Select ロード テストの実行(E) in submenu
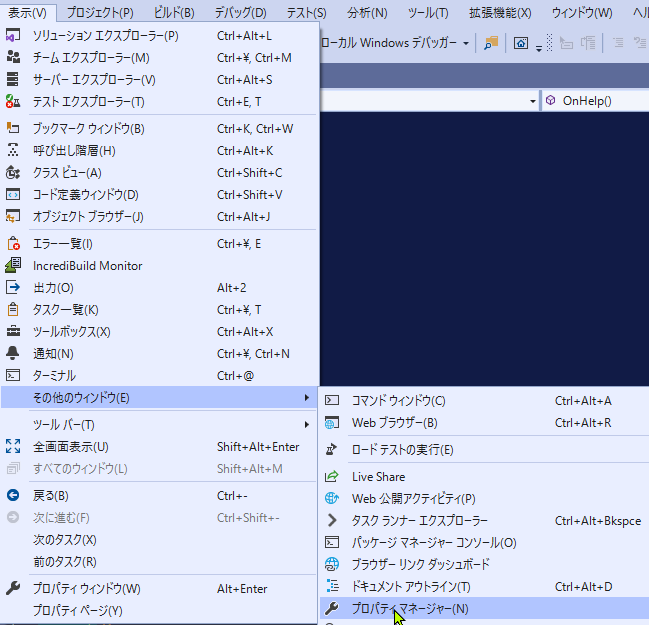Image resolution: width=649 pixels, height=625 pixels. click(x=485, y=450)
